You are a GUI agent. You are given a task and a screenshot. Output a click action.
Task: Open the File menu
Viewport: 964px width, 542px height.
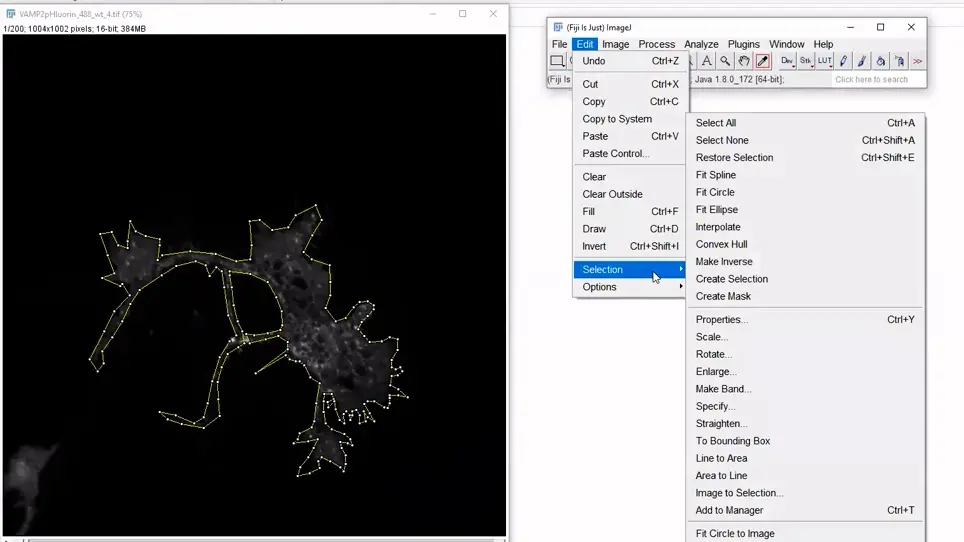(x=559, y=44)
